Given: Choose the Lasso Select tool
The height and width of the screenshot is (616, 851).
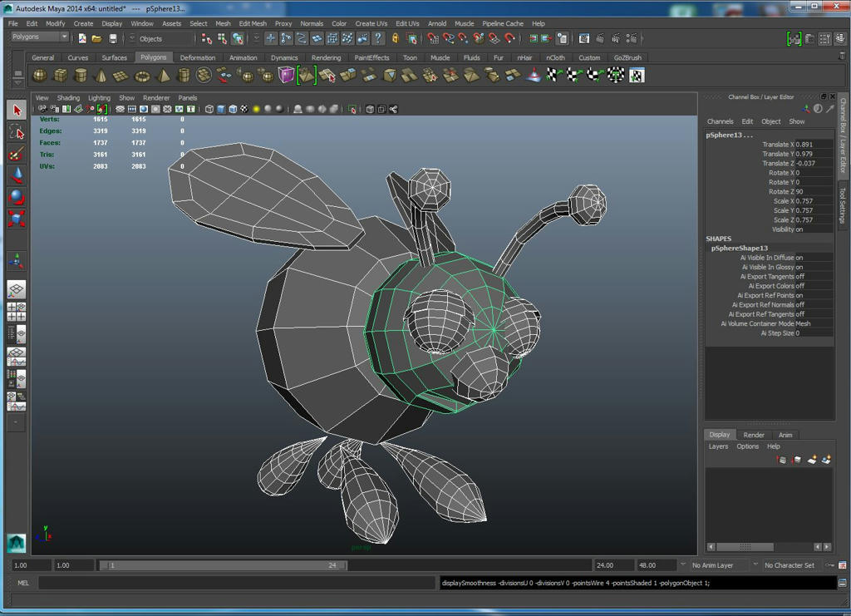Looking at the screenshot, I should coord(17,132).
